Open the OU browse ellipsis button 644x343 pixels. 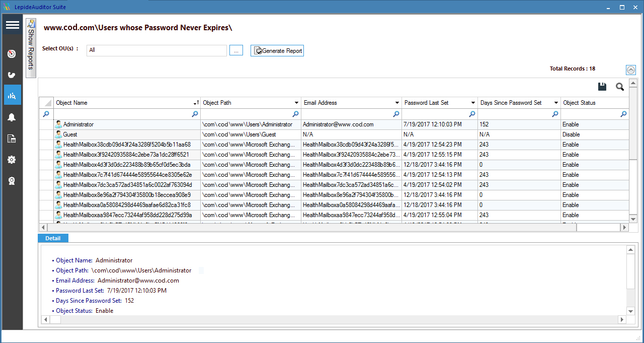click(x=236, y=50)
